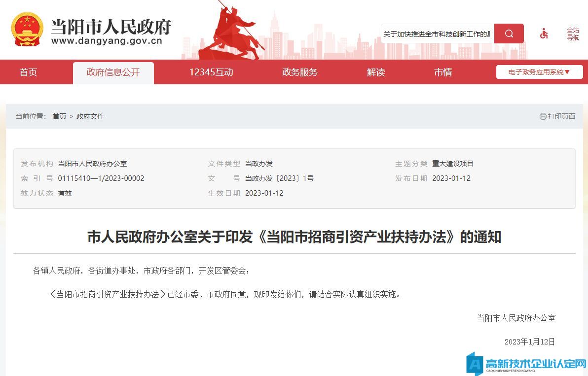Open the 12345互动 menu item
Viewport: 588px width, 376px height.
point(211,72)
